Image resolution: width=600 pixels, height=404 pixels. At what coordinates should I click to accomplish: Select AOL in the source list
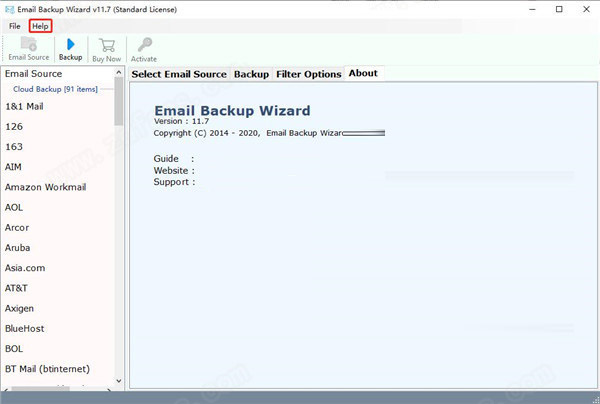15,207
